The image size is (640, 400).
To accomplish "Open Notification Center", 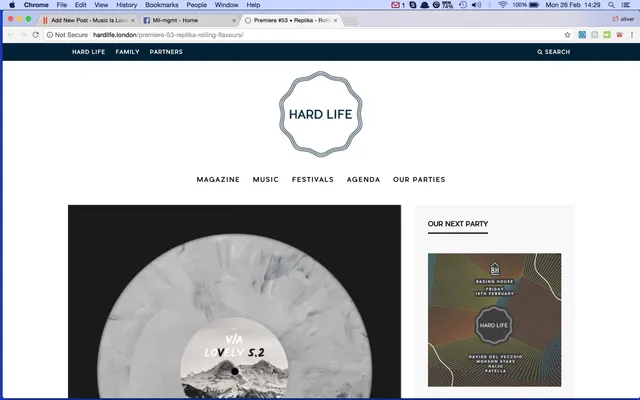I will tap(625, 5).
